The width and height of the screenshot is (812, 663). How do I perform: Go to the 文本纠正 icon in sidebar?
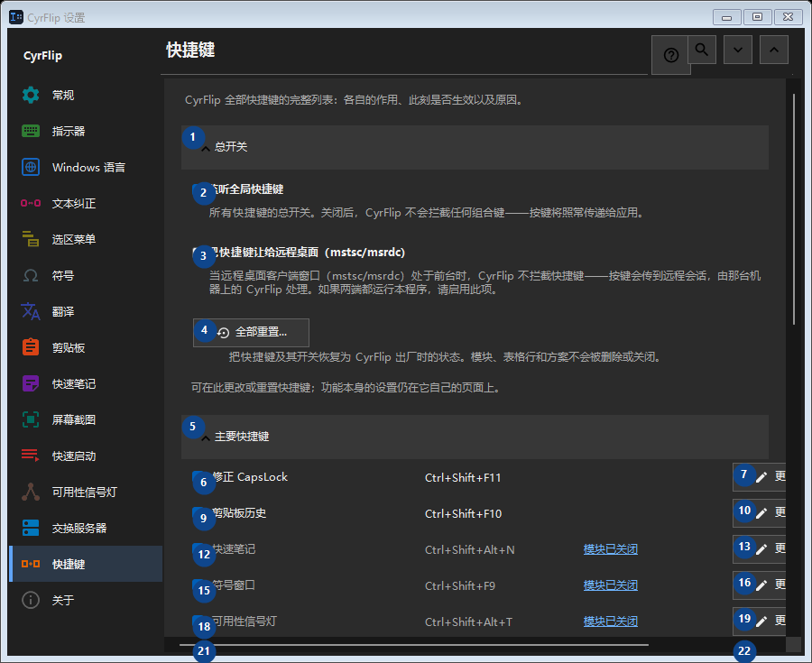31,203
